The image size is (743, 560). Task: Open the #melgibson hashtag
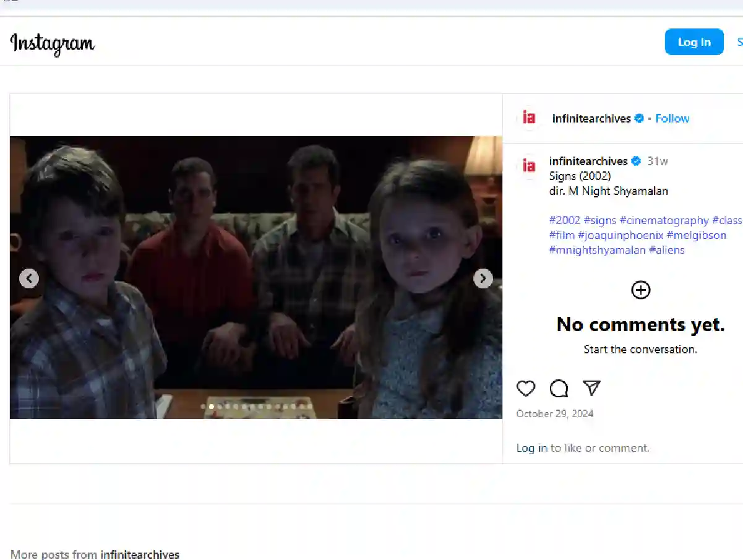(x=697, y=235)
